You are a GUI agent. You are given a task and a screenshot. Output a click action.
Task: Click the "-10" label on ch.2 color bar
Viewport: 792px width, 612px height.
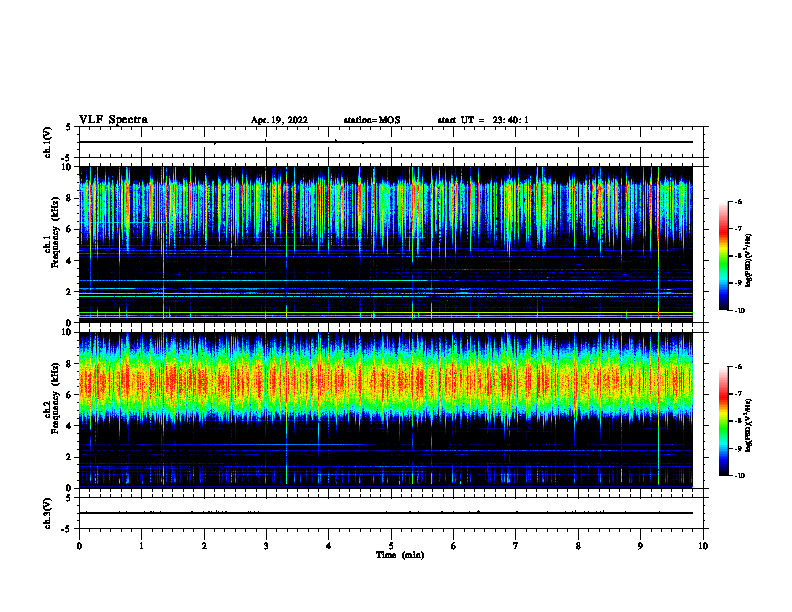pos(739,475)
